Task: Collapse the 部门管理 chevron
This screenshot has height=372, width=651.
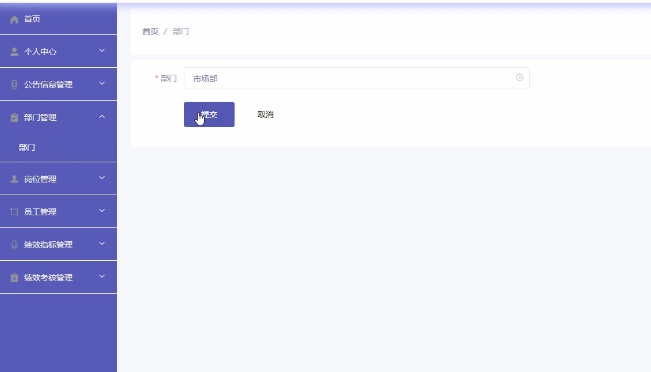Action: (x=102, y=117)
